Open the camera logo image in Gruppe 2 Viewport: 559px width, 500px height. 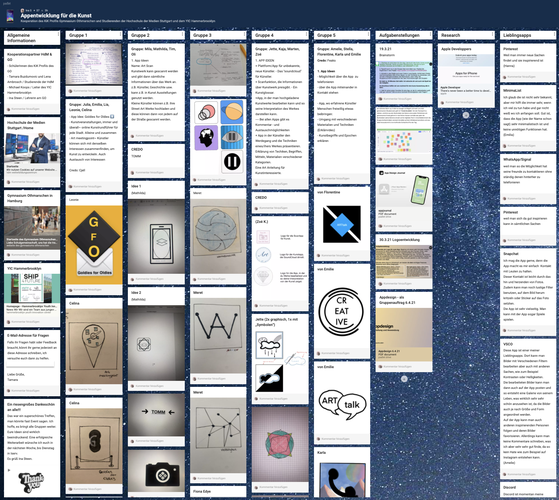(157, 473)
